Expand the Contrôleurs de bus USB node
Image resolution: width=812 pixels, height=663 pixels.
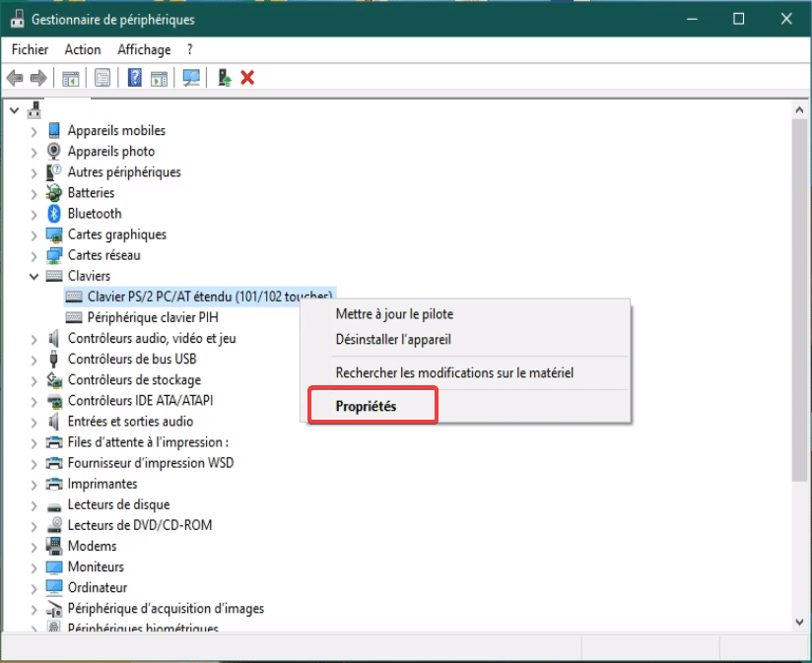(x=34, y=360)
